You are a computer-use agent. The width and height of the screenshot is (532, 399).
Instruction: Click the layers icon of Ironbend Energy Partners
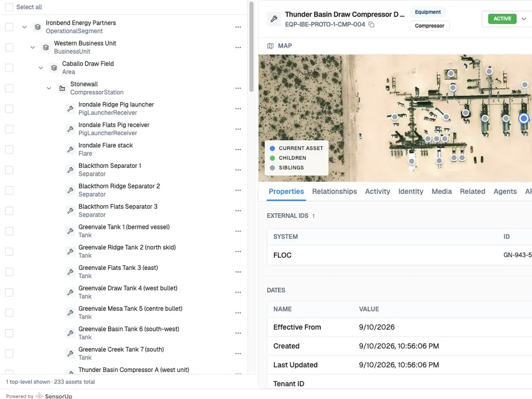pyautogui.click(x=38, y=27)
